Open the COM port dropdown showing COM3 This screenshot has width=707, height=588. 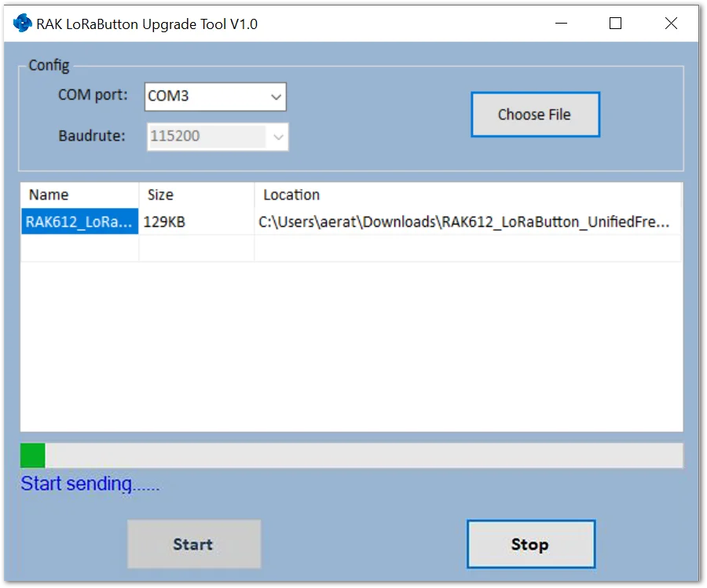pyautogui.click(x=215, y=97)
